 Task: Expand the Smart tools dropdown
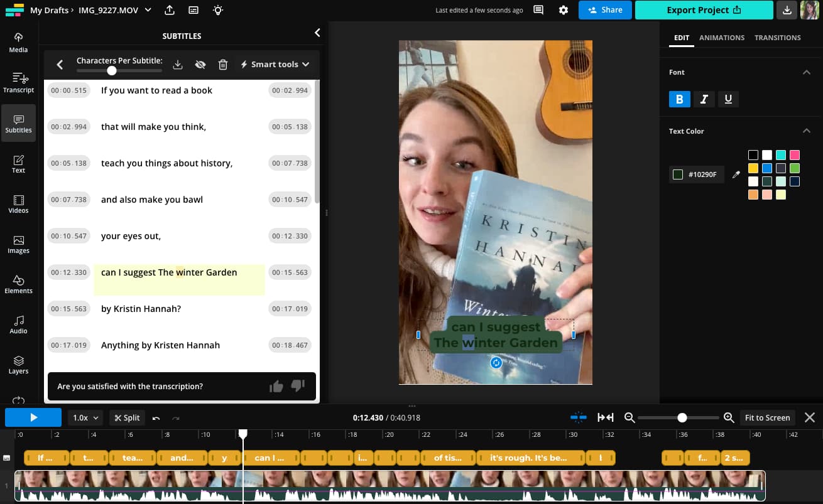click(275, 64)
